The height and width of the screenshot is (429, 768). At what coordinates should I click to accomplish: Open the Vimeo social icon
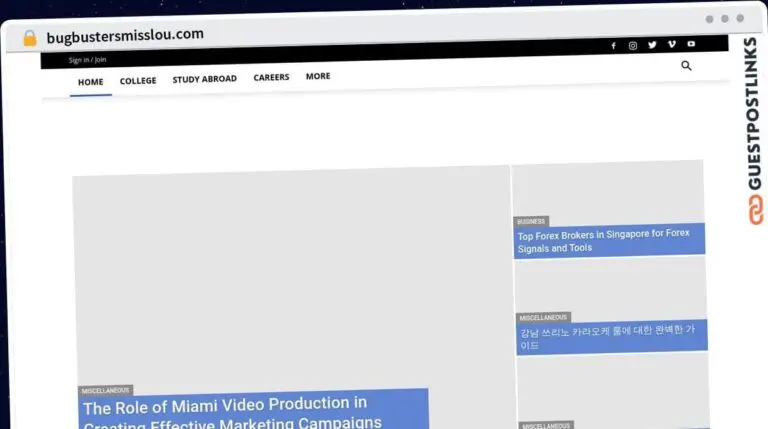click(x=671, y=45)
